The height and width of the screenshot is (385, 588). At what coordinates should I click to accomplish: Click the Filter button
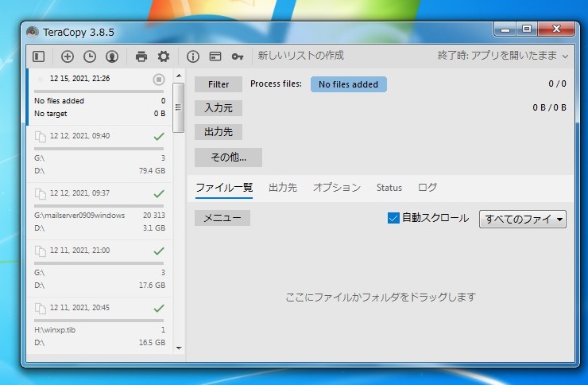coord(219,84)
